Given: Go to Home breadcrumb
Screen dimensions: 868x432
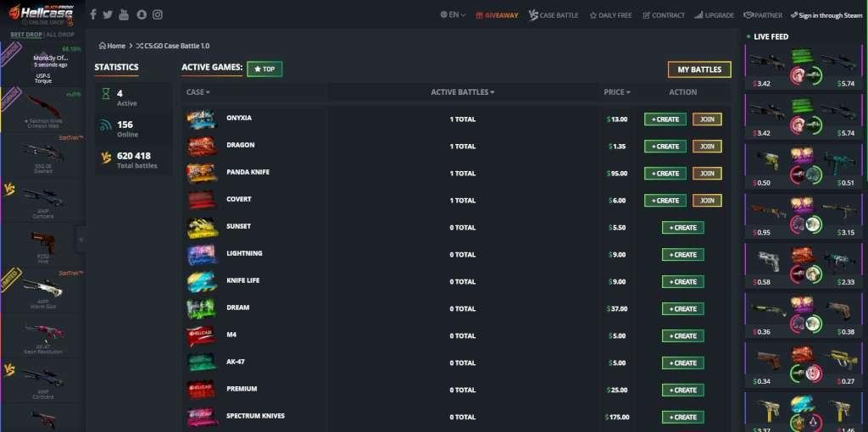Looking at the screenshot, I should [113, 46].
